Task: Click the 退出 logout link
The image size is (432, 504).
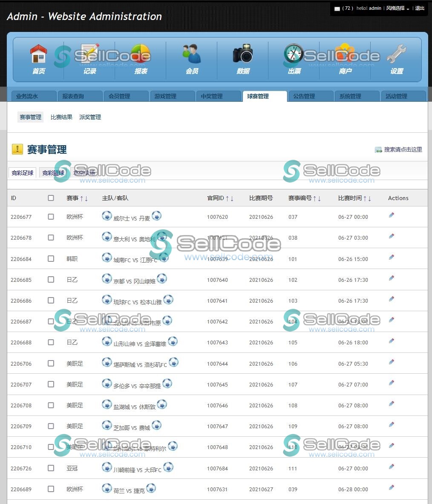Action: tap(420, 9)
